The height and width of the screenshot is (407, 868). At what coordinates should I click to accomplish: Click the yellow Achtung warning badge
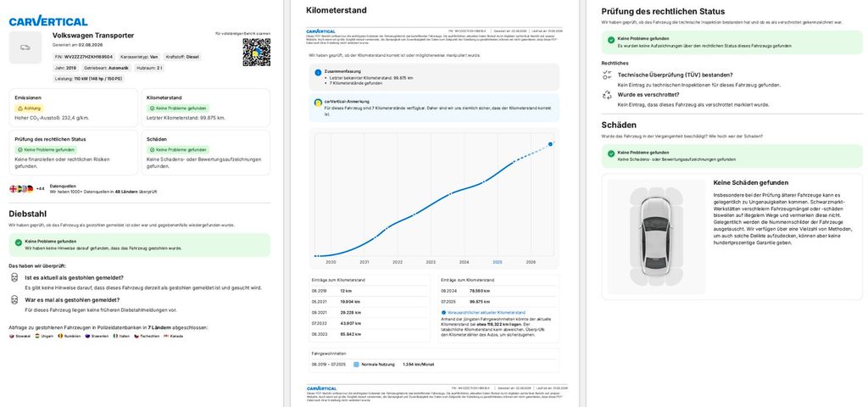pyautogui.click(x=28, y=109)
